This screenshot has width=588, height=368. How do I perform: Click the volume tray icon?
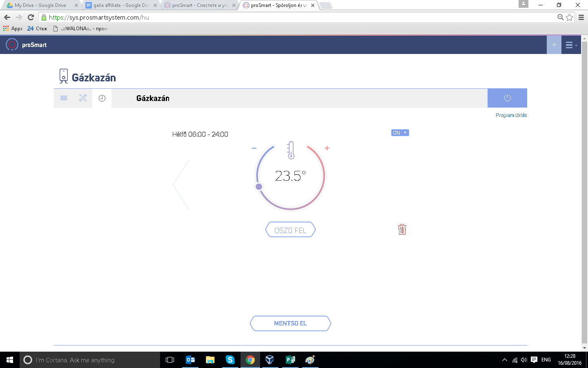click(524, 360)
